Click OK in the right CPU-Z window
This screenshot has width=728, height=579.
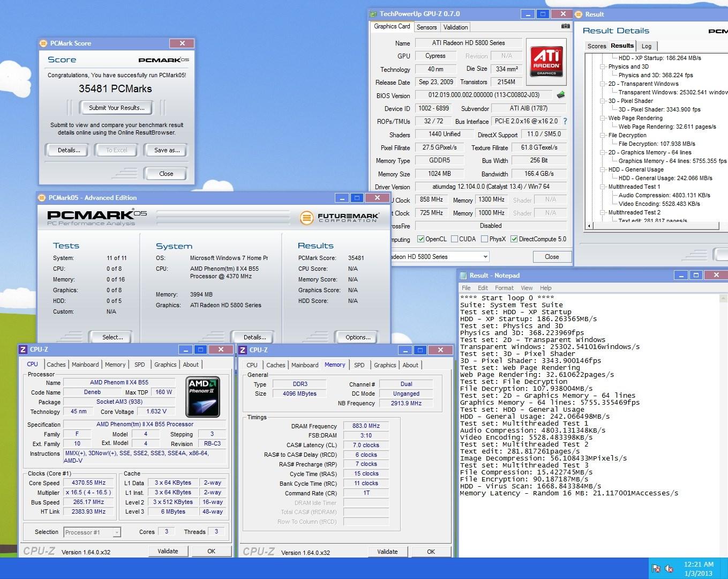tap(431, 552)
